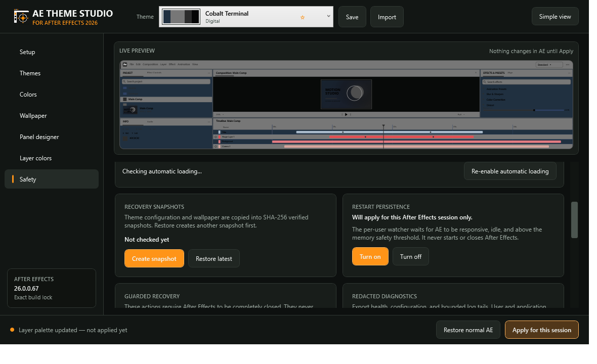Toggle the favorite star for Cobalt Terminal
This screenshot has width=597, height=364.
303,17
